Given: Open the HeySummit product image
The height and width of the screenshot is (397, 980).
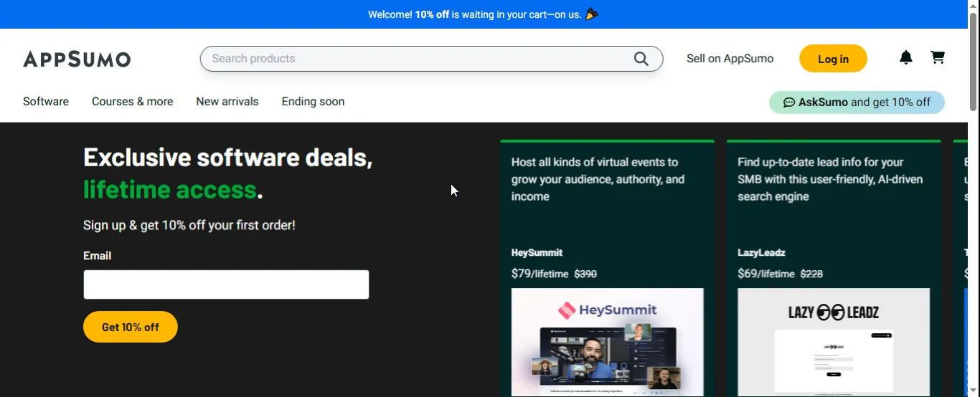Looking at the screenshot, I should tap(607, 343).
